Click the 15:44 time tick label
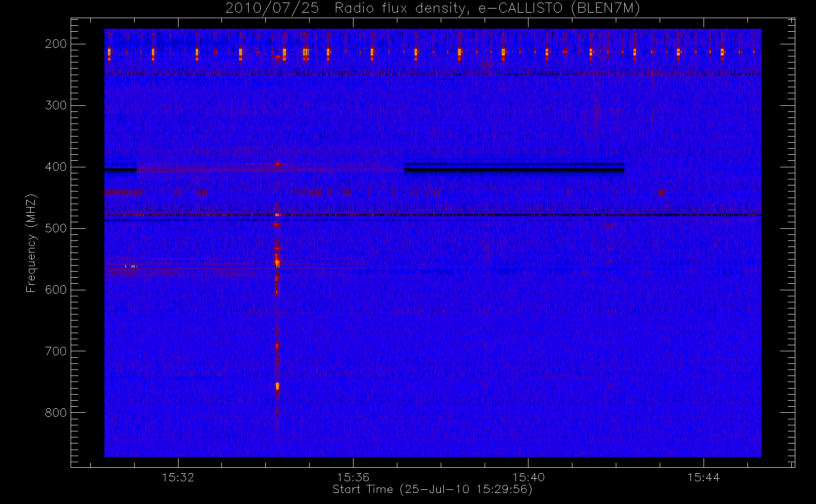The height and width of the screenshot is (504, 816). click(704, 477)
